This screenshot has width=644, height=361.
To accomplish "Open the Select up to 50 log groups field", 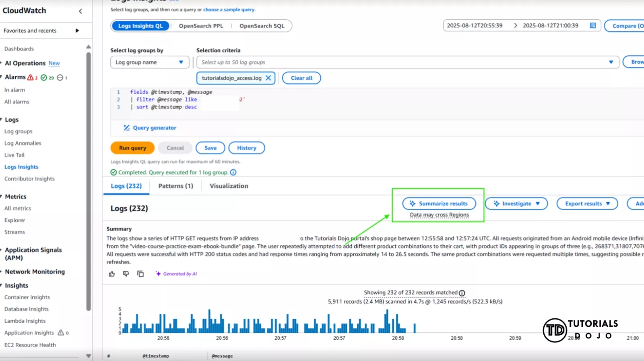I will 408,62.
